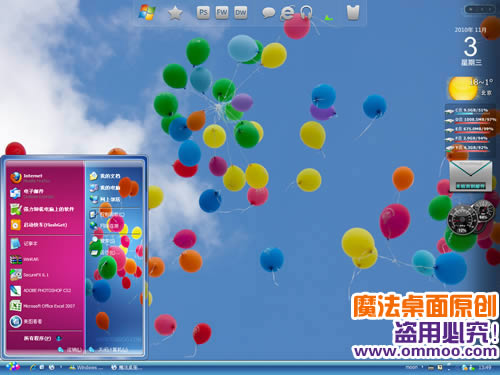Open the FW shortcut in the top dock
The width and height of the screenshot is (500, 375).
pyautogui.click(x=222, y=13)
